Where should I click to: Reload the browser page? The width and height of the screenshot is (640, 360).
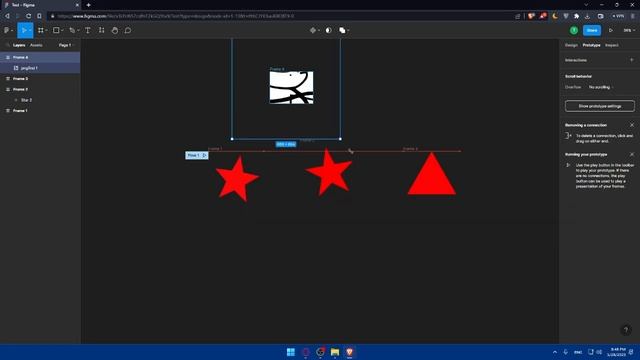pyautogui.click(x=28, y=16)
